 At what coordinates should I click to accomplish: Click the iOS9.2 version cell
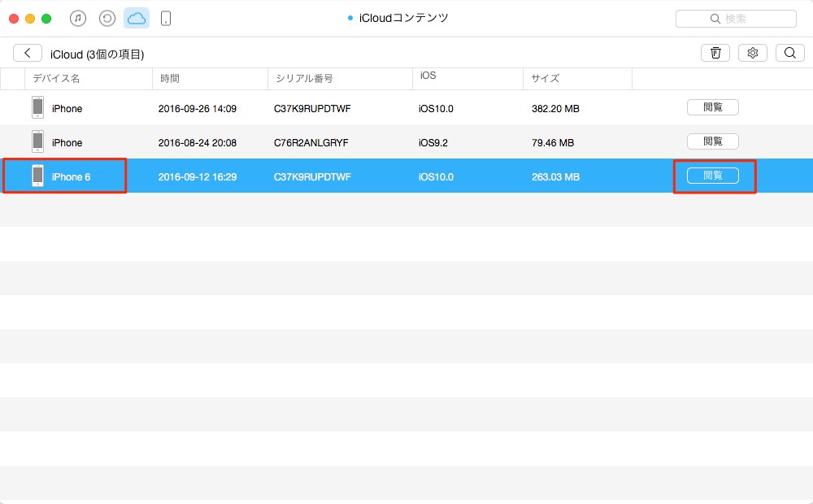433,143
